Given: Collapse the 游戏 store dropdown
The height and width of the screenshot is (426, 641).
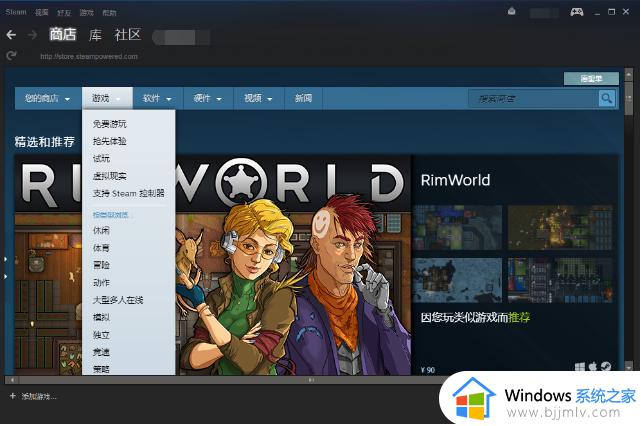Looking at the screenshot, I should 107,99.
